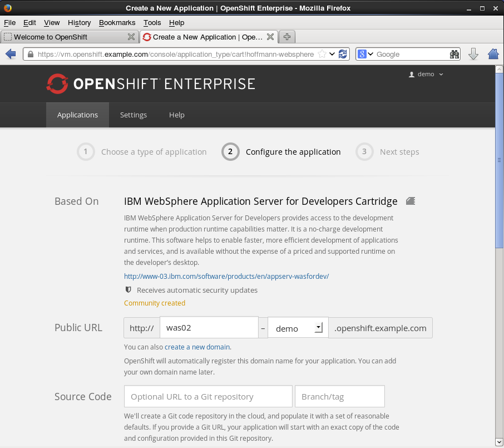Image resolution: width=504 pixels, height=448 pixels.
Task: Open the URL history dropdown arrow
Action: click(x=332, y=54)
